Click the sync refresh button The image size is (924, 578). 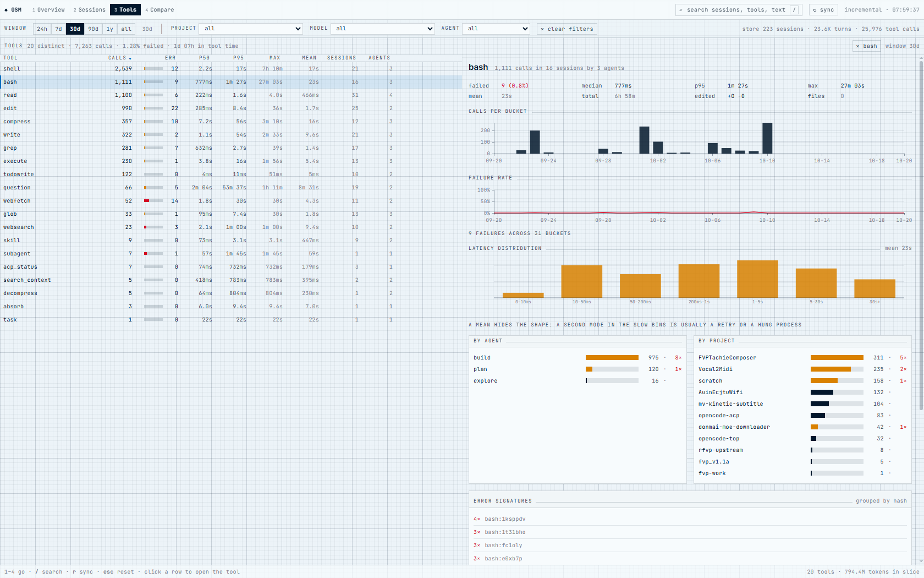tap(823, 10)
